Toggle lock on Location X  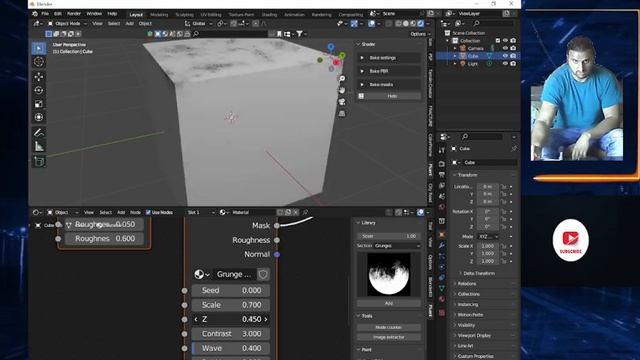point(504,187)
